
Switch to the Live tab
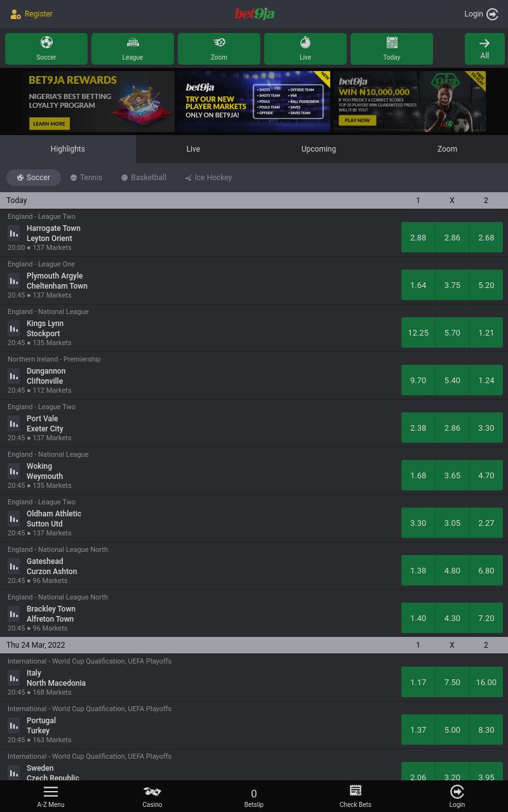tap(193, 149)
